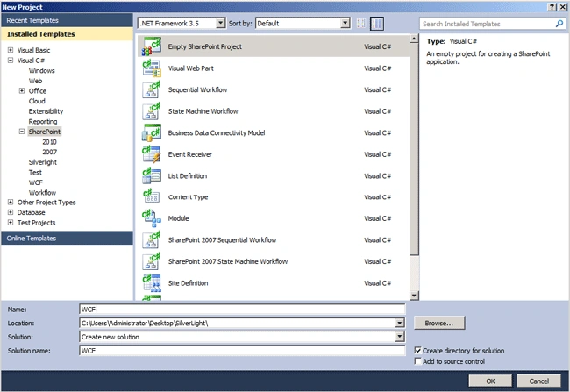Select the Empty SharePoint Project template icon
Screen dimensions: 570x392
point(151,46)
